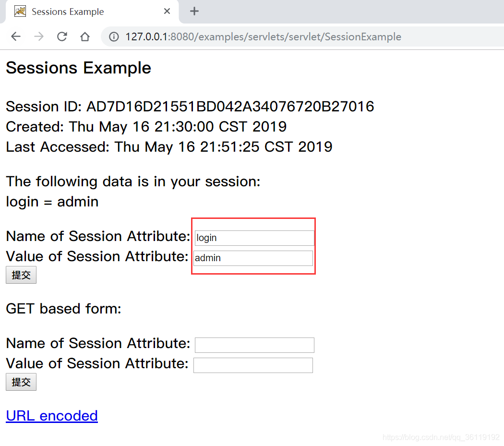Click the browser forward arrow
The width and height of the screenshot is (504, 446).
pos(39,36)
